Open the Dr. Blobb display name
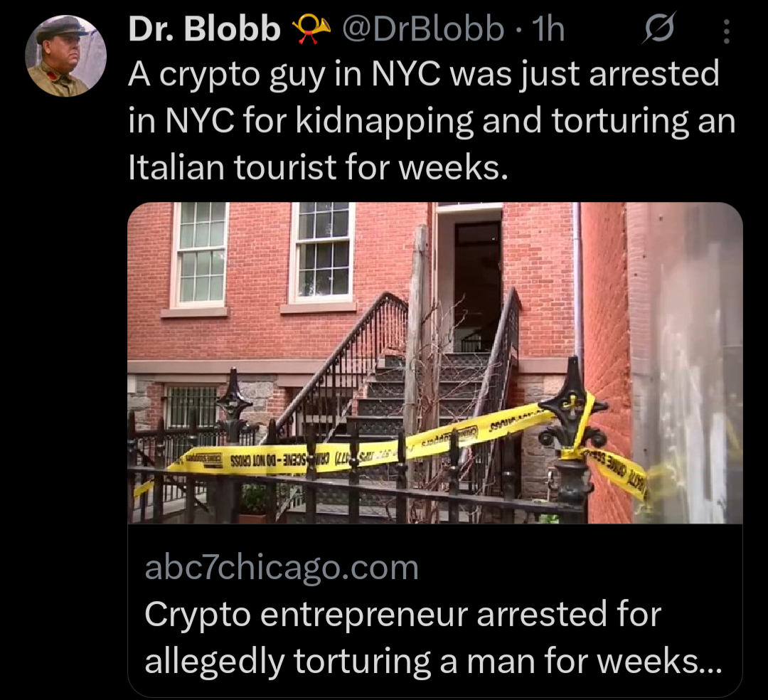The image size is (768, 700). pyautogui.click(x=204, y=29)
